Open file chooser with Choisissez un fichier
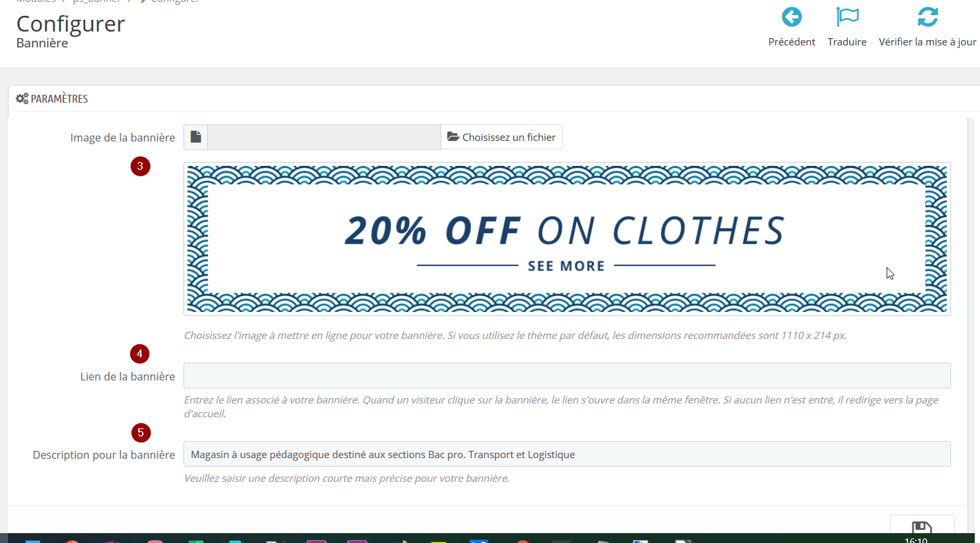 coord(502,137)
